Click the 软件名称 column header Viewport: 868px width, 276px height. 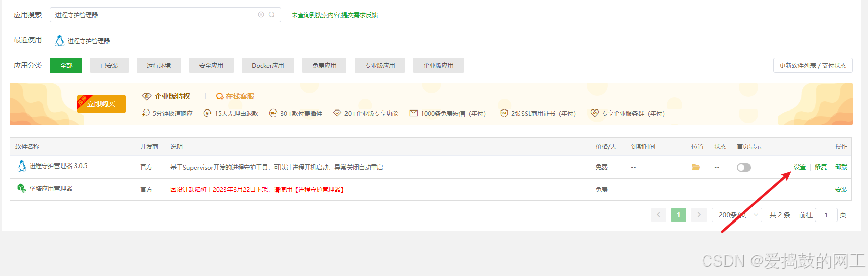pyautogui.click(x=27, y=147)
